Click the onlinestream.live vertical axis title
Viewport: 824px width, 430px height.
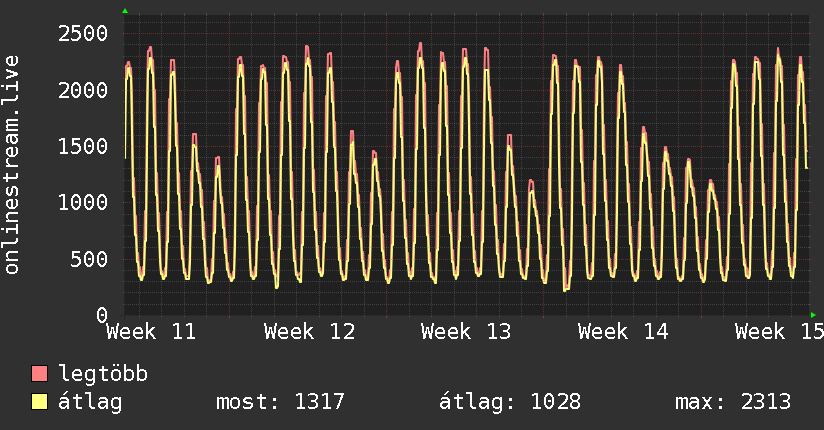(x=12, y=166)
